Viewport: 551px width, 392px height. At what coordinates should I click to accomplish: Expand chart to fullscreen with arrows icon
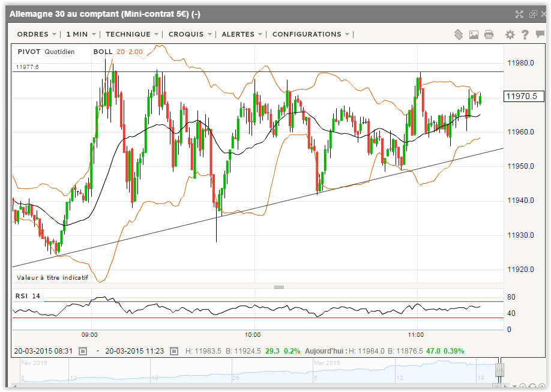(519, 14)
